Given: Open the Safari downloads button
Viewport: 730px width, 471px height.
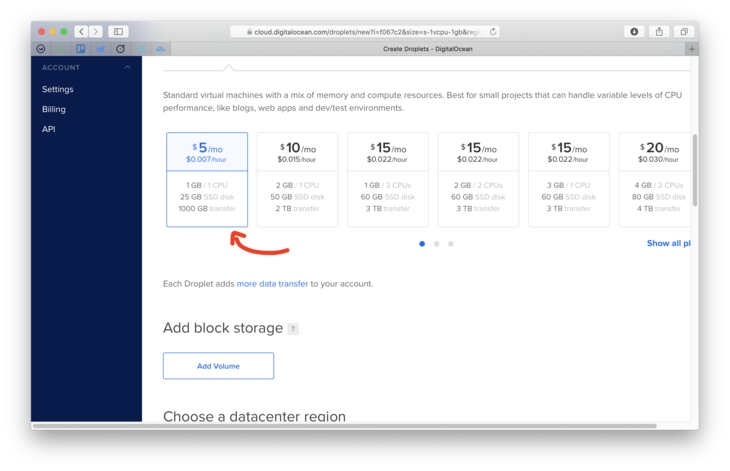Looking at the screenshot, I should coord(634,32).
